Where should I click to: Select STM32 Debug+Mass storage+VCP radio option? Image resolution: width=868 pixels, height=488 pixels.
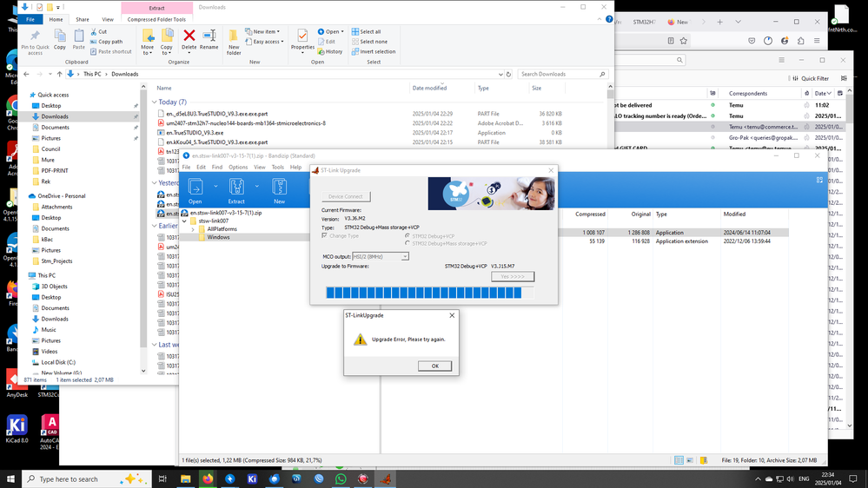[x=407, y=243]
